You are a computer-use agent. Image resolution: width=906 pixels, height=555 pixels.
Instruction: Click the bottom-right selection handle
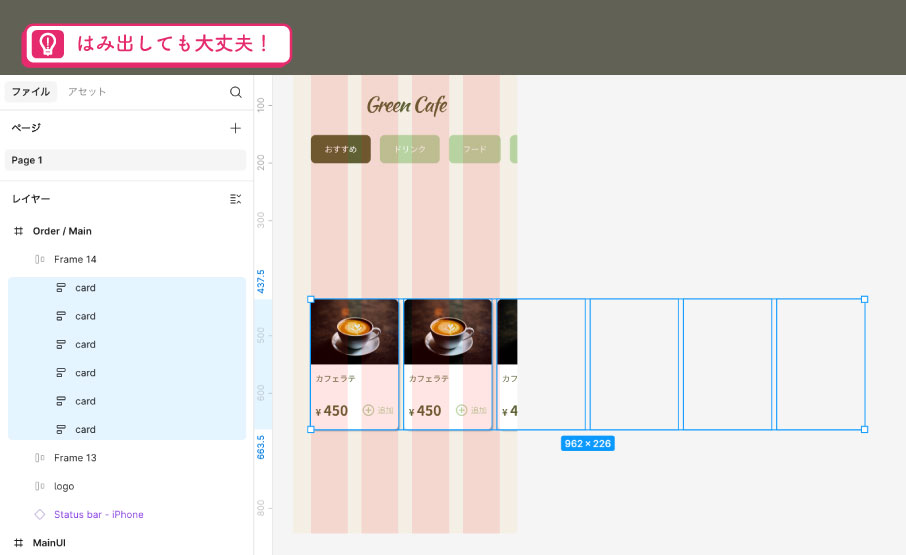pos(864,429)
